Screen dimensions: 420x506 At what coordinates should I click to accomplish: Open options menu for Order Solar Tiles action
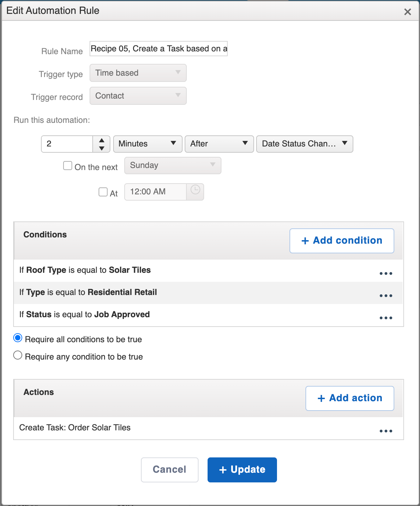[386, 431]
